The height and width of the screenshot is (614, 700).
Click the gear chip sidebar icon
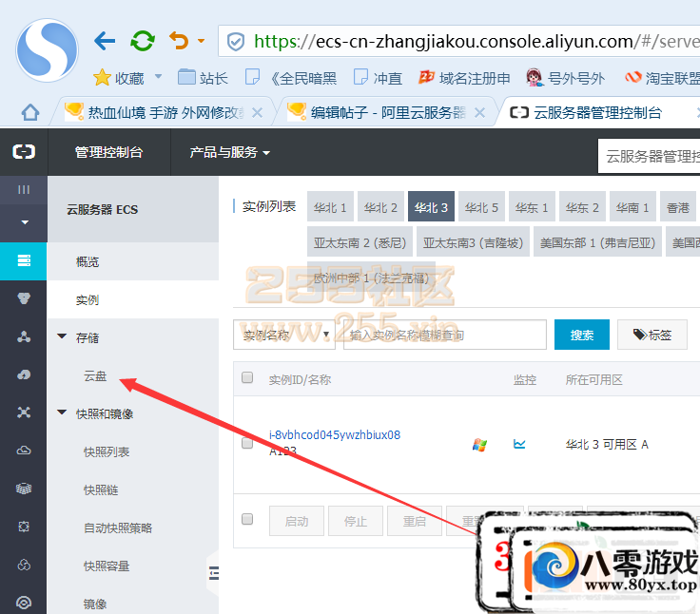[x=24, y=527]
